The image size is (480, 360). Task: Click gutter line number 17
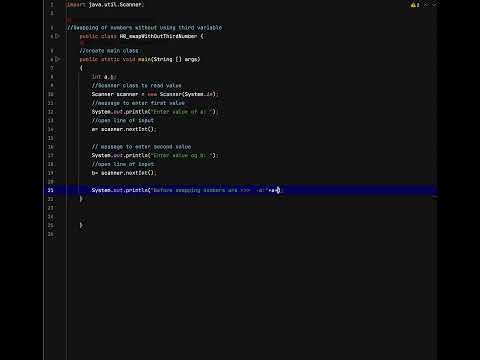tap(51, 155)
